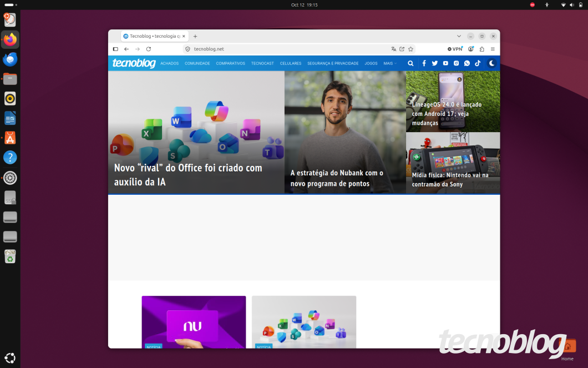This screenshot has height=368, width=588.
Task: Open Tecnoblog's TikTok icon
Action: 478,63
